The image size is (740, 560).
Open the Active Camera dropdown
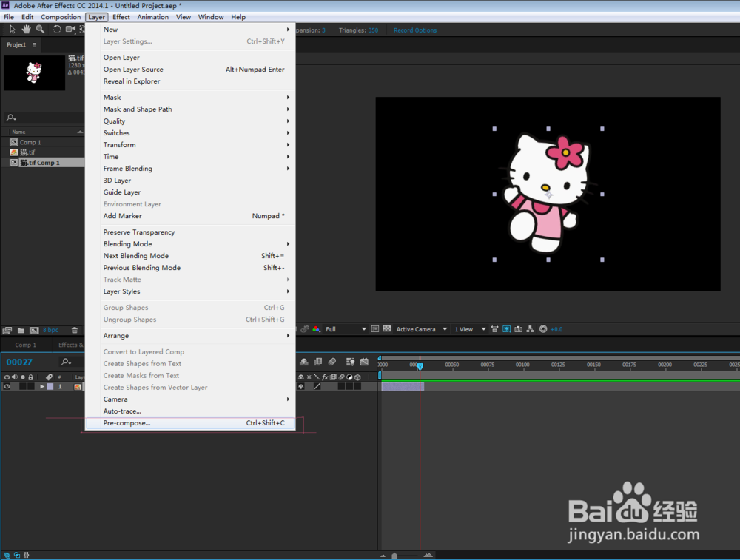(422, 329)
